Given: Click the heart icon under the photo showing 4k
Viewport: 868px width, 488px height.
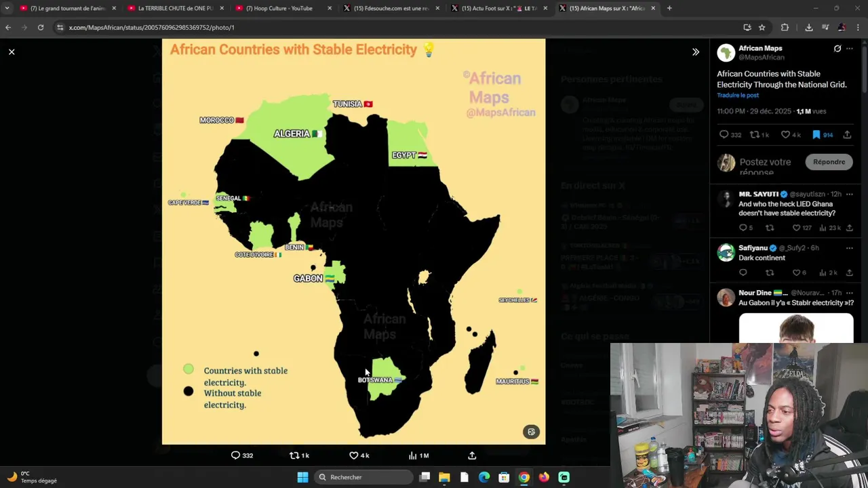Looking at the screenshot, I should tap(353, 455).
